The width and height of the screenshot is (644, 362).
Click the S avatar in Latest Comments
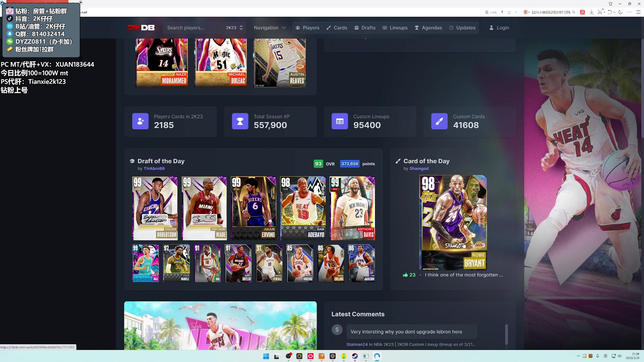(337, 329)
